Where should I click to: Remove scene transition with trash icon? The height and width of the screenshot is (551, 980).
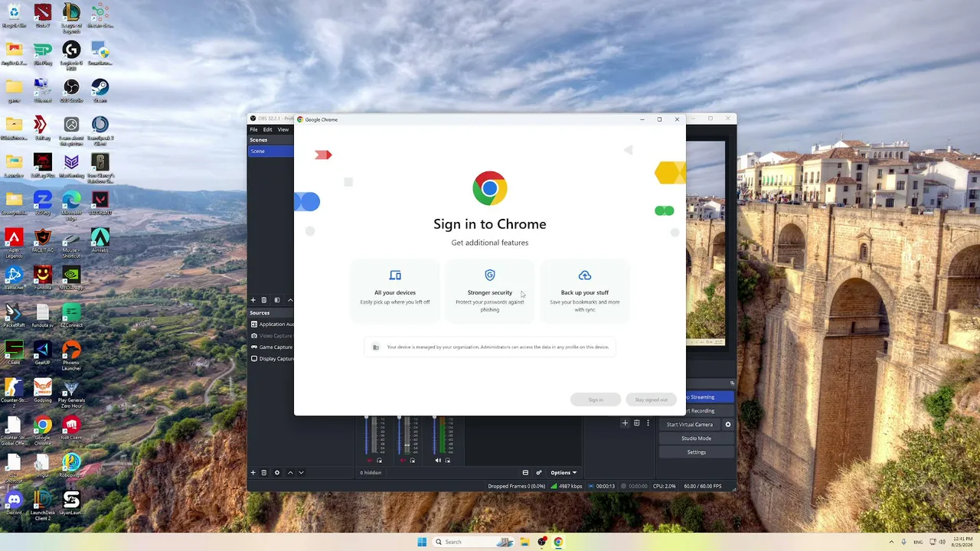[x=636, y=422]
